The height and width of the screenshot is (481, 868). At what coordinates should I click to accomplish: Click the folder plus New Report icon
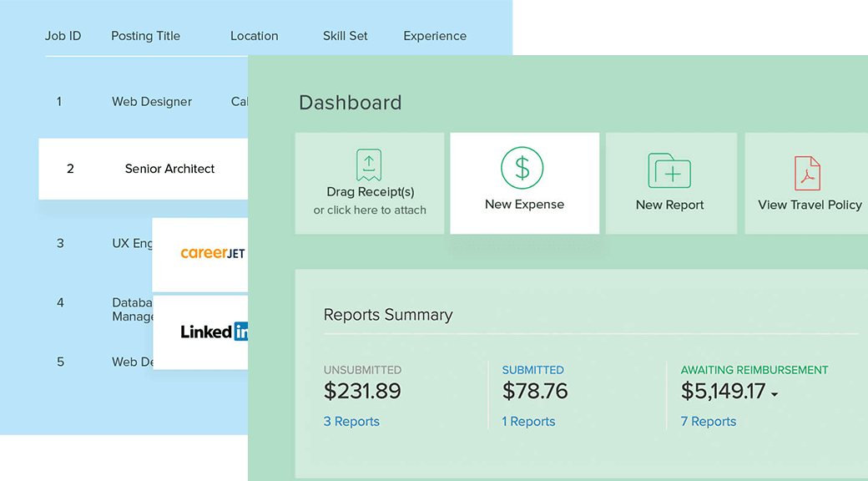[x=669, y=170]
